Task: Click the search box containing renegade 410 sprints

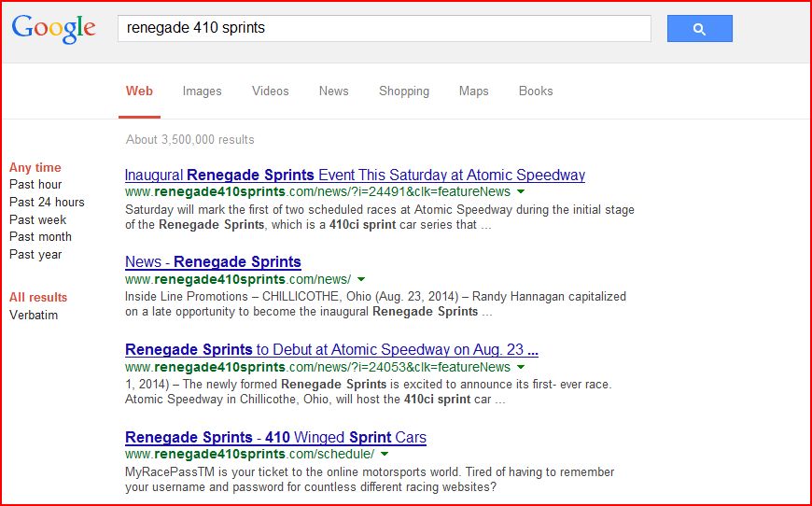Action: coord(383,28)
